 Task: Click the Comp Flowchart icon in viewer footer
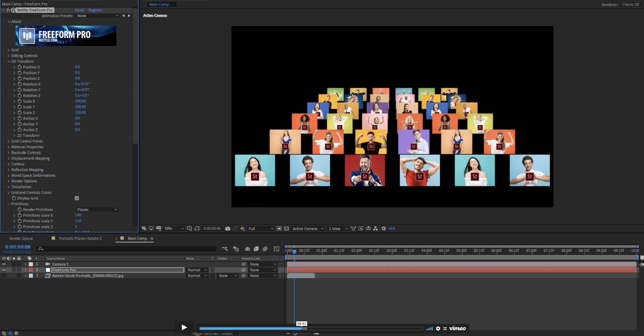click(375, 229)
